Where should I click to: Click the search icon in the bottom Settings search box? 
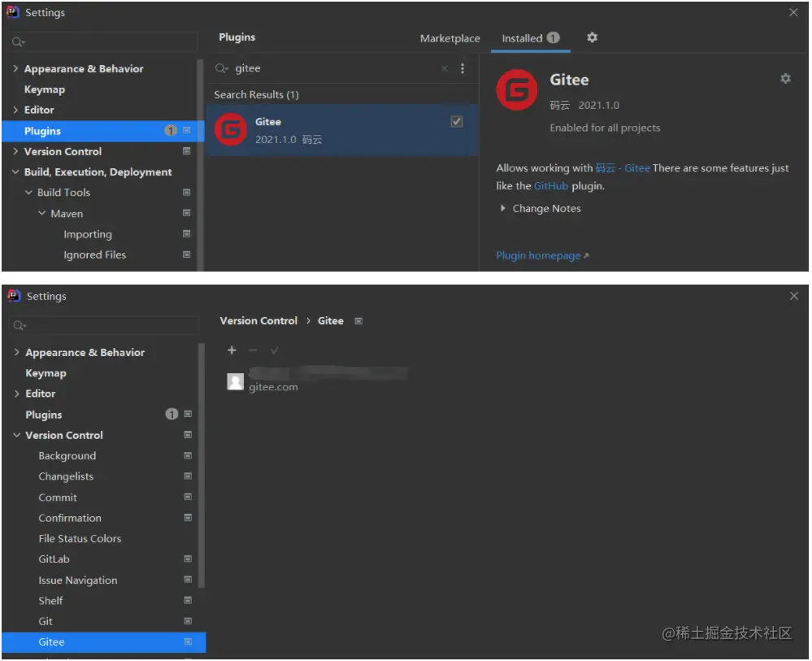pos(20,325)
